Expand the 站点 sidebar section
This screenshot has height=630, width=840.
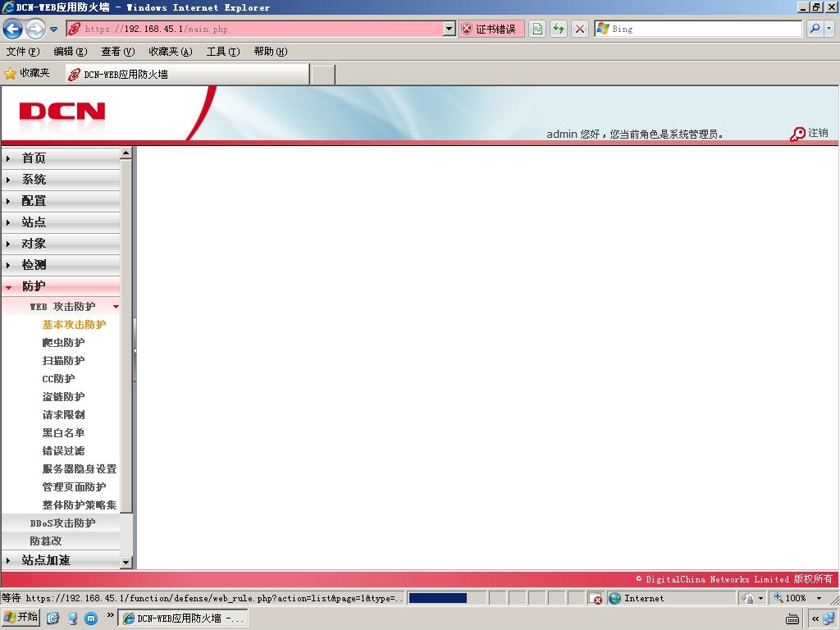coord(61,221)
